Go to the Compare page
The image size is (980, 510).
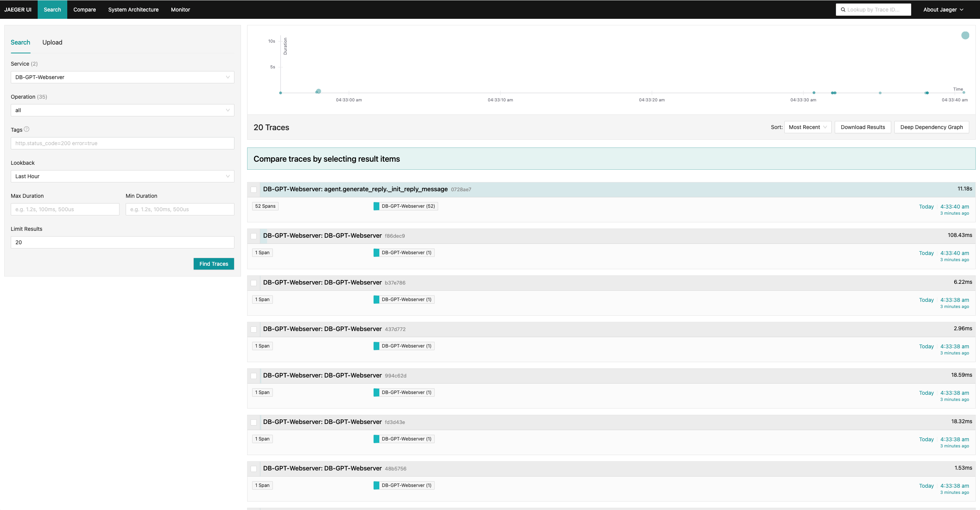point(85,10)
